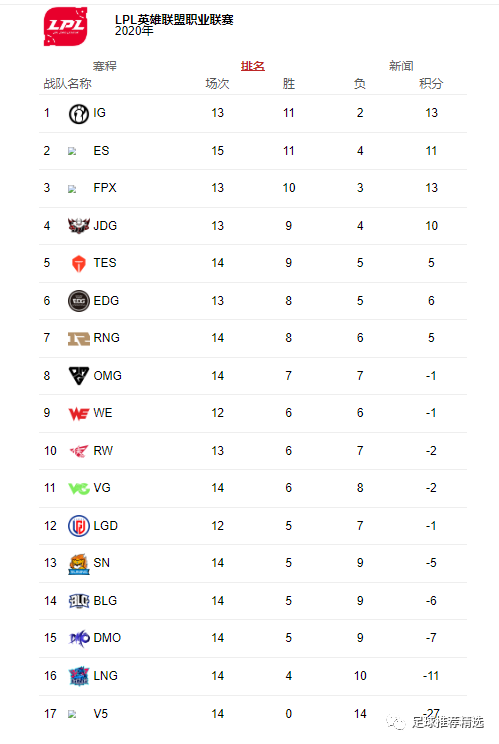499x744 pixels.
Task: Select the JDG team logo icon
Action: coord(79,226)
